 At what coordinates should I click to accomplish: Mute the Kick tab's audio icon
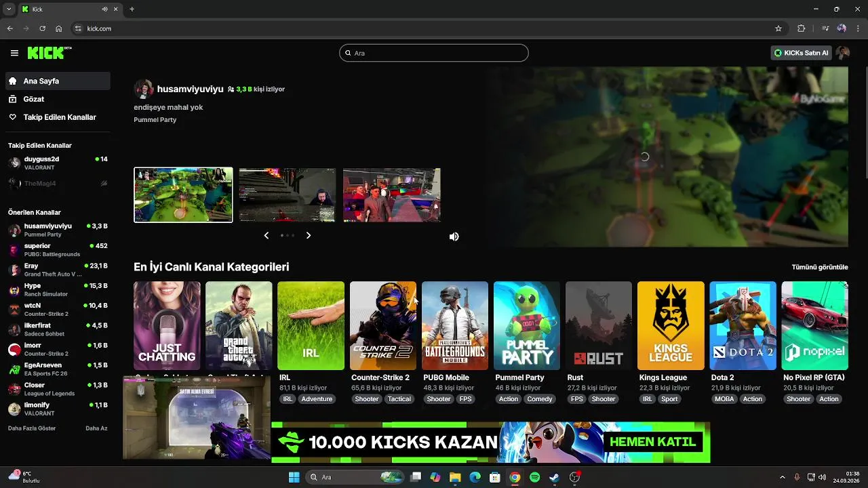pos(104,9)
